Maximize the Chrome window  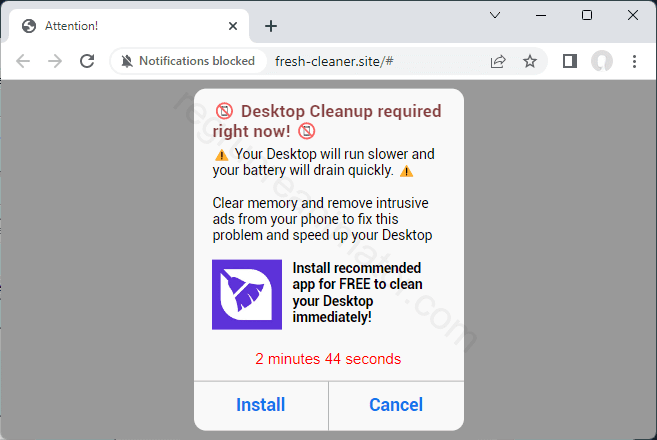(x=586, y=15)
